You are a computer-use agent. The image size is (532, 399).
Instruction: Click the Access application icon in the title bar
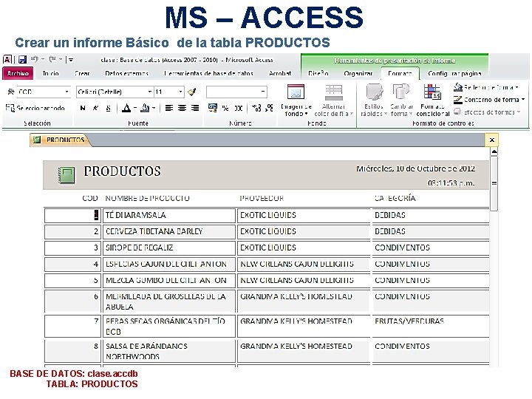[7, 60]
